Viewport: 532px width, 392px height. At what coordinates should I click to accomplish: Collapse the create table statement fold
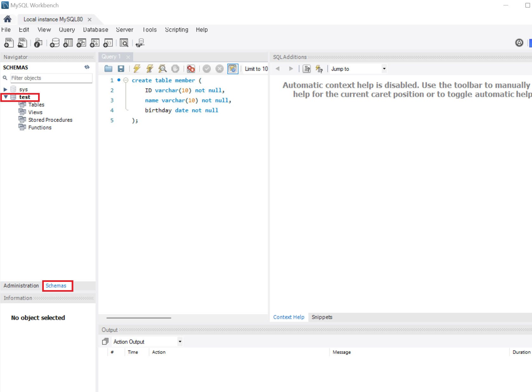(x=126, y=80)
